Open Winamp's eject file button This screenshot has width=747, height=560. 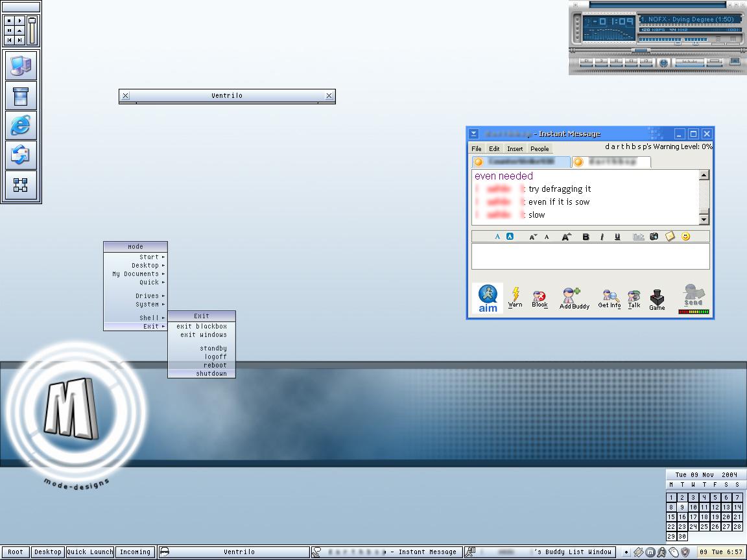tap(735, 60)
